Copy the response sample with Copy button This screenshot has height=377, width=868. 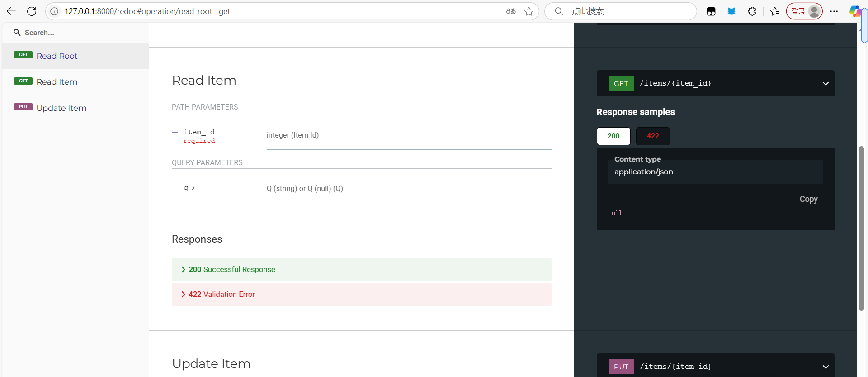click(x=808, y=199)
